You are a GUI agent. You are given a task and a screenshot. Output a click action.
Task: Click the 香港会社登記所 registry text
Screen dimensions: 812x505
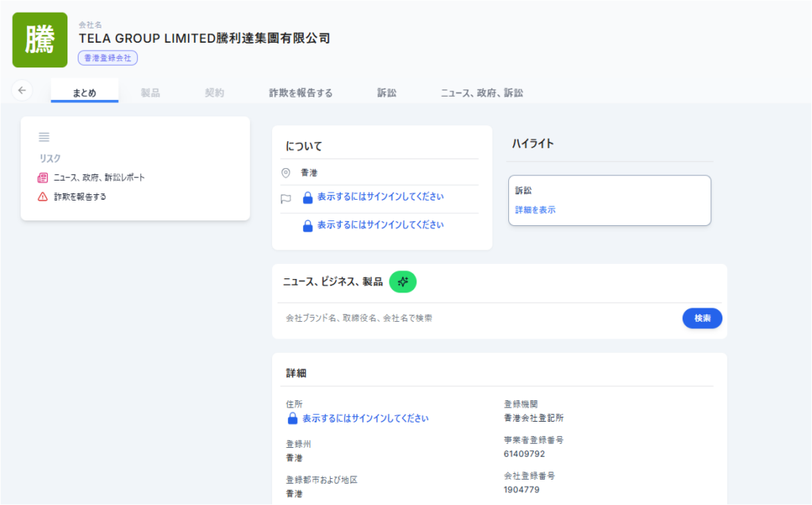[x=534, y=418]
